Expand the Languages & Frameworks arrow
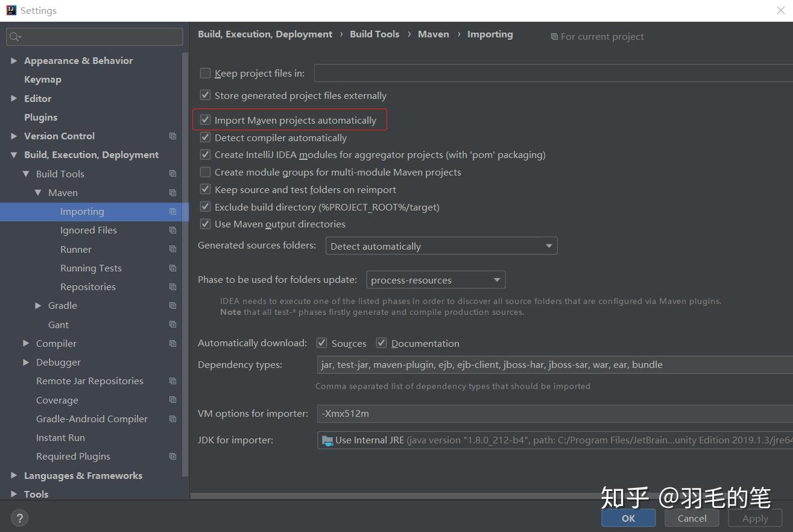 14,476
